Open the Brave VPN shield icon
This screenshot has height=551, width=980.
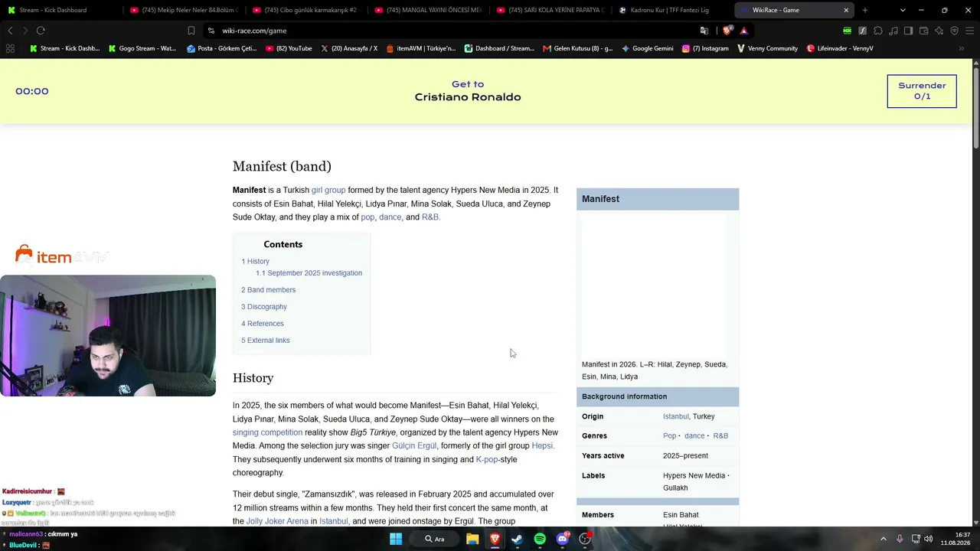954,31
